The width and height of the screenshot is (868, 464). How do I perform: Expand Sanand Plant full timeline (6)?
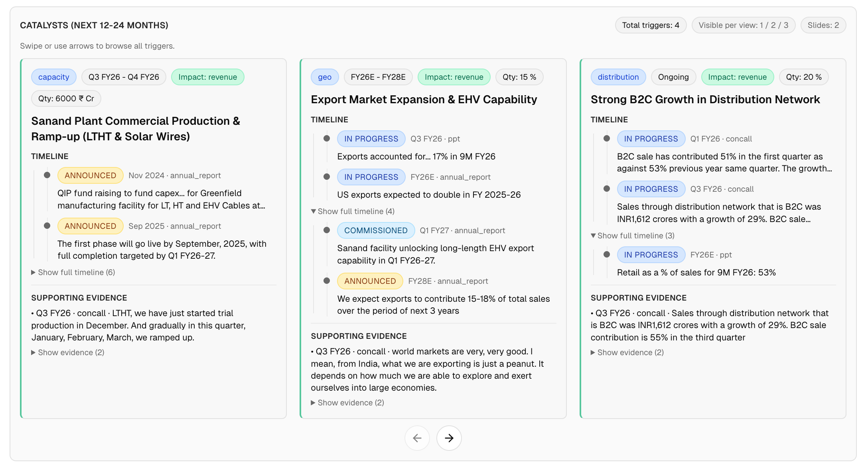(73, 272)
